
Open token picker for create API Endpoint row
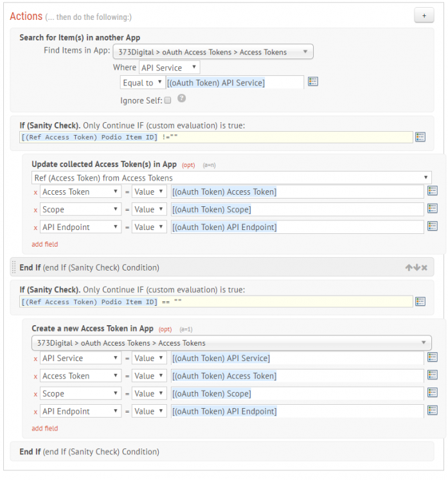[x=432, y=411]
